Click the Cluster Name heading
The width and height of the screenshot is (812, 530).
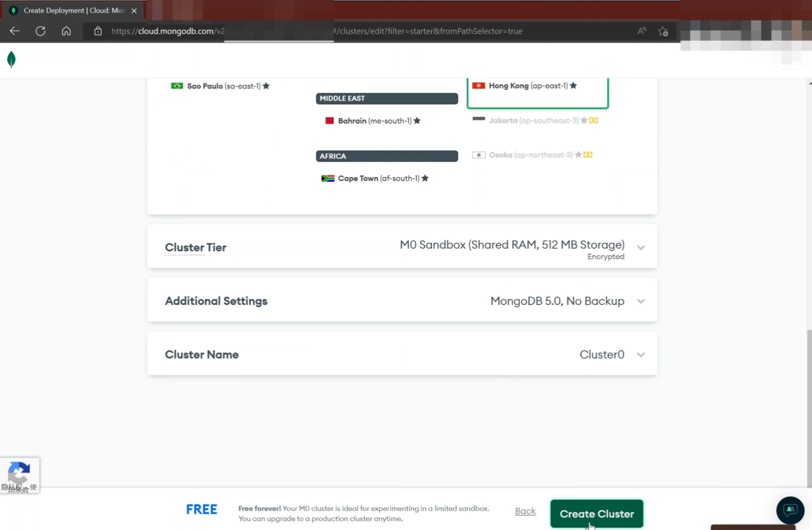(x=202, y=355)
